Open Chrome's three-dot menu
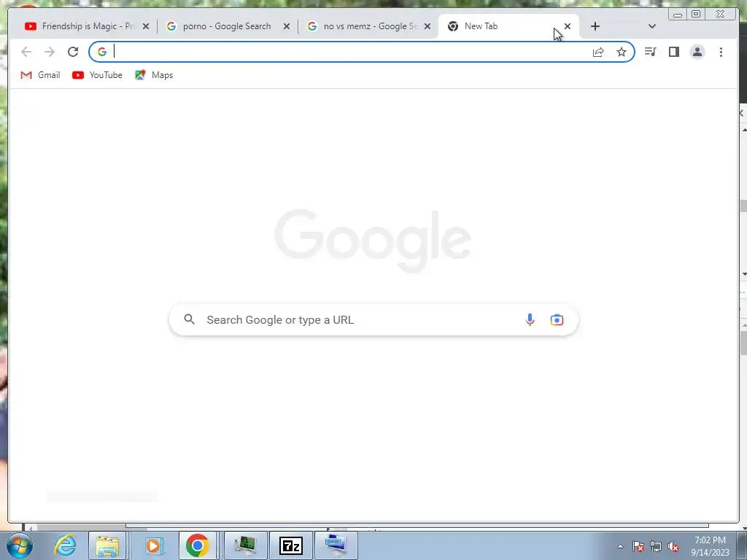This screenshot has height=560, width=747. click(721, 52)
